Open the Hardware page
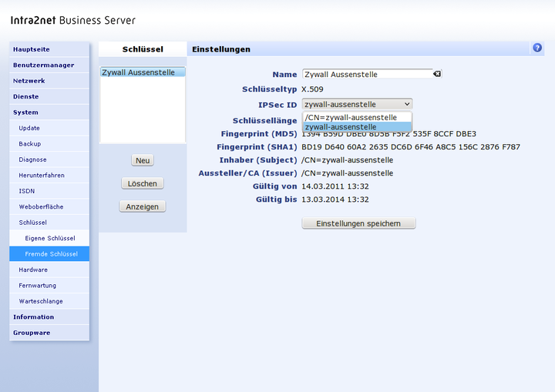Viewport: 555px width, 392px height. (49, 270)
